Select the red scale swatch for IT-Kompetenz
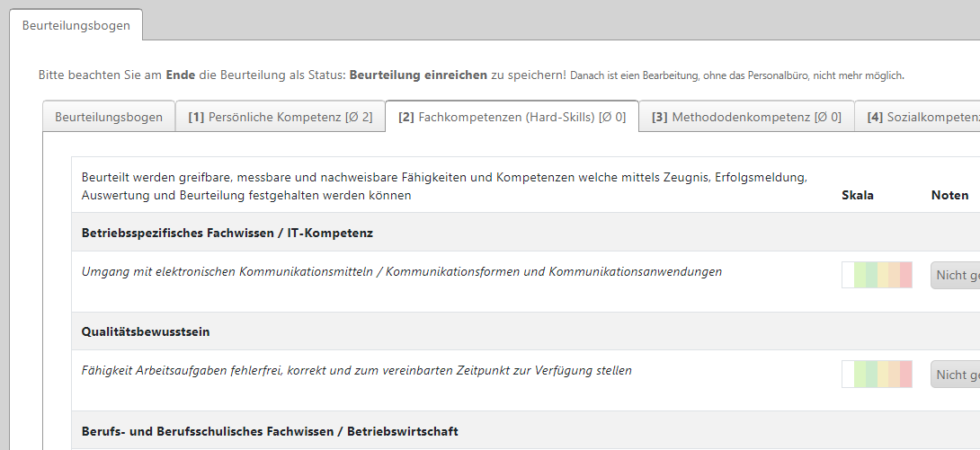 tap(906, 275)
